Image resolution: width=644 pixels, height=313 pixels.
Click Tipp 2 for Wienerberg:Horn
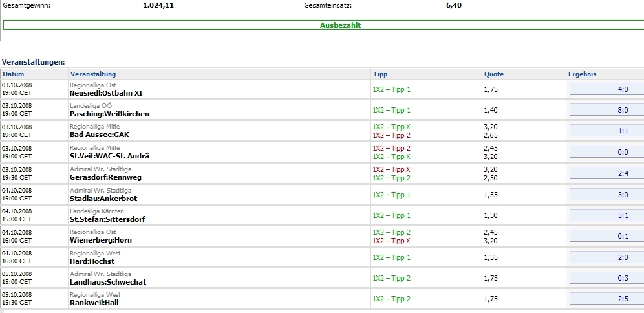pyautogui.click(x=391, y=232)
